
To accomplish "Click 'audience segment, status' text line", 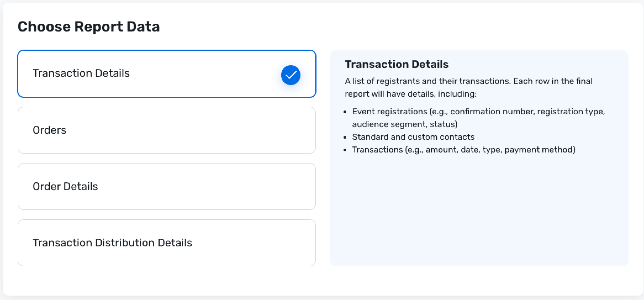I will (405, 124).
